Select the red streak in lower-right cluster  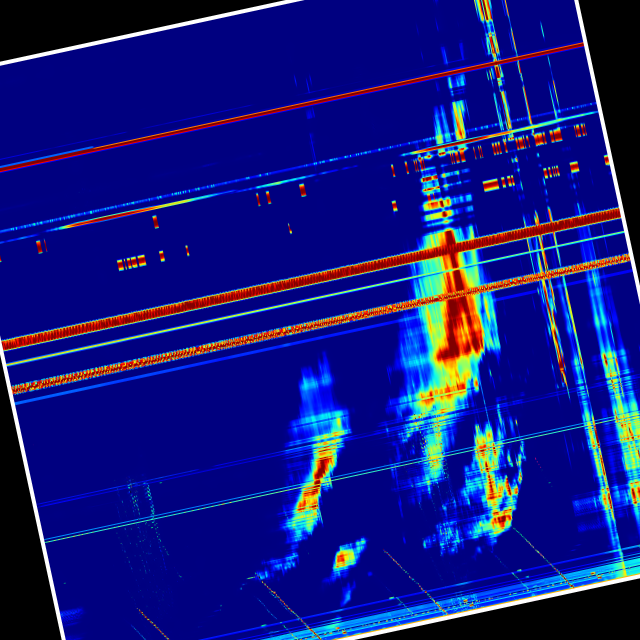click(x=498, y=495)
